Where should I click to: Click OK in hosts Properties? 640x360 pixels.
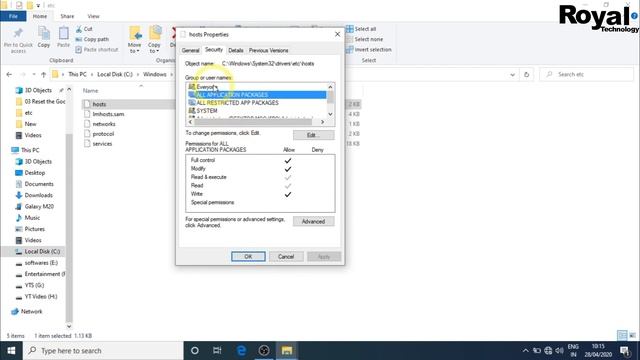[x=248, y=256]
